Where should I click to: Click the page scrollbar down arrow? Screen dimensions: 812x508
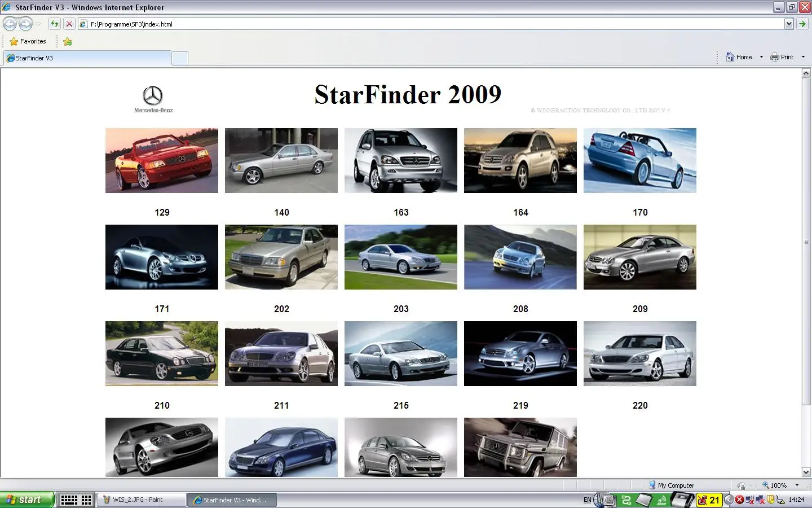[x=806, y=472]
